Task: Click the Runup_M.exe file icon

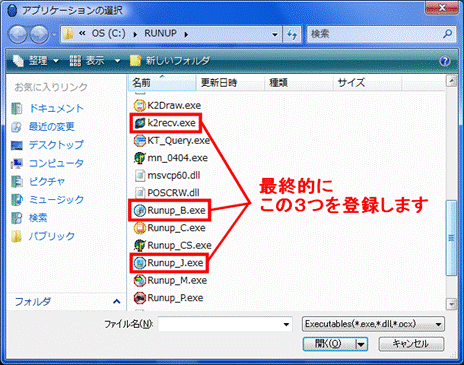Action: [x=140, y=281]
